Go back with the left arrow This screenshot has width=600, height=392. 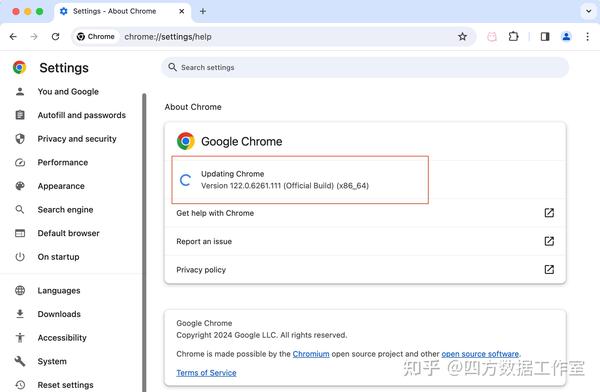coord(13,37)
